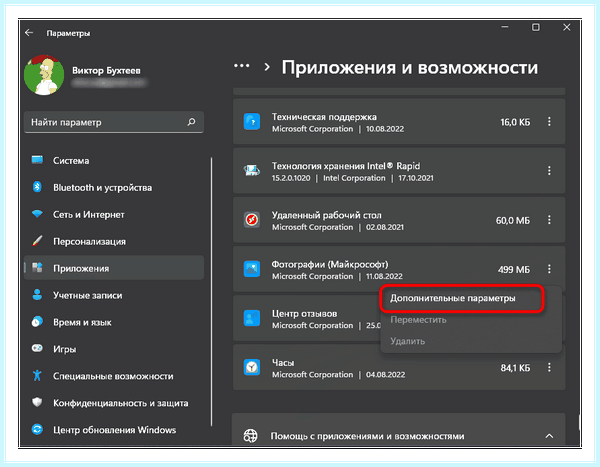The height and width of the screenshot is (467, 600).
Task: Click the Техническая поддержка app icon
Action: (x=252, y=122)
